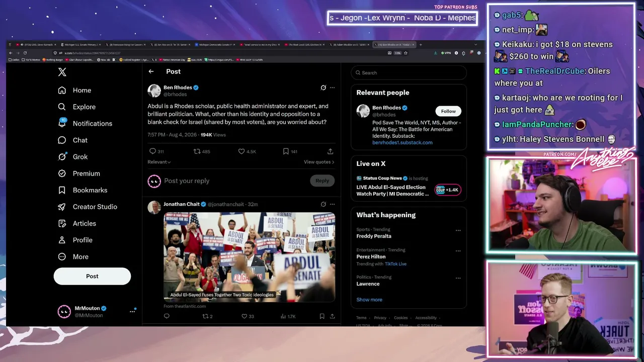Open Ben Rhodes' avatar on the post

click(154, 90)
